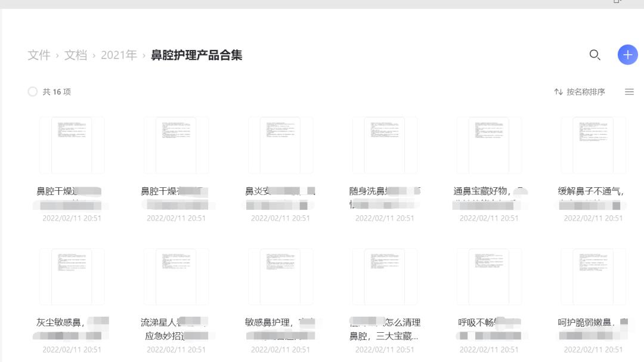
Task: Open the 通鼻宝藏好物 document
Action: (x=489, y=144)
